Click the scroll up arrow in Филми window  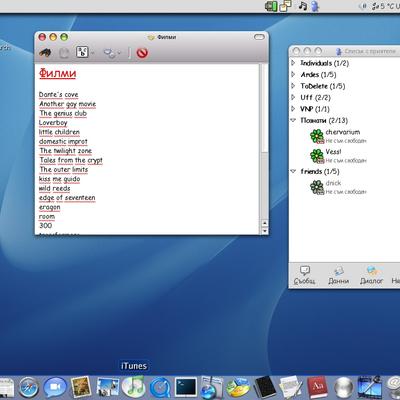tap(265, 223)
